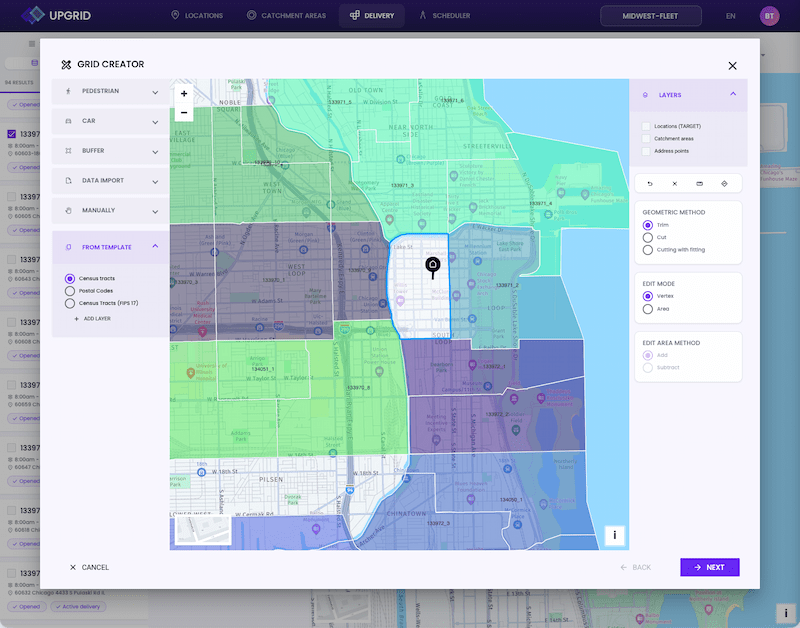Expand the Data Import section

click(111, 181)
